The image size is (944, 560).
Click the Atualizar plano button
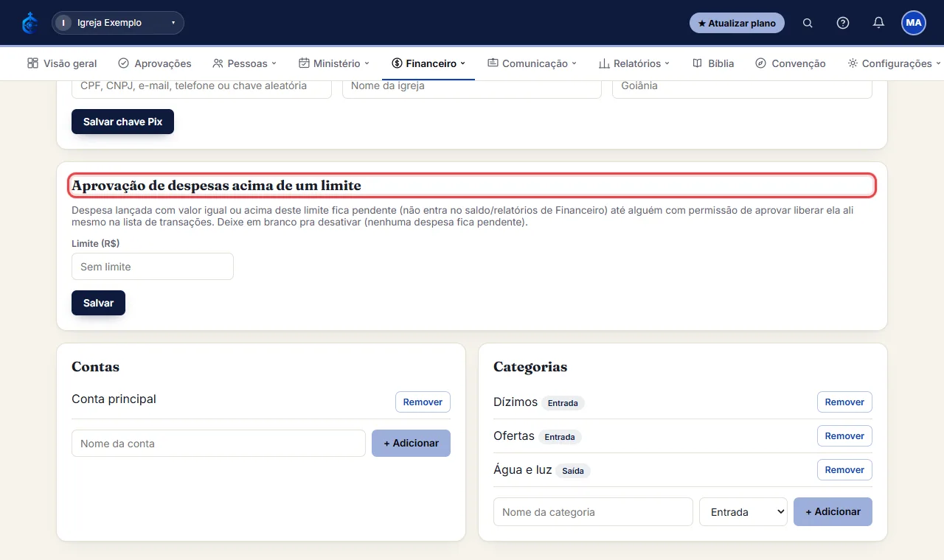(737, 23)
